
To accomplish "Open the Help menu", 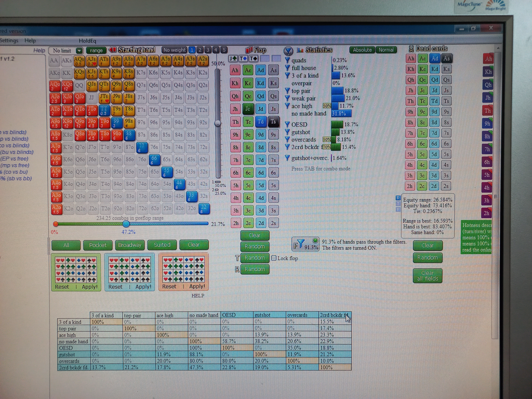I will tap(30, 41).
